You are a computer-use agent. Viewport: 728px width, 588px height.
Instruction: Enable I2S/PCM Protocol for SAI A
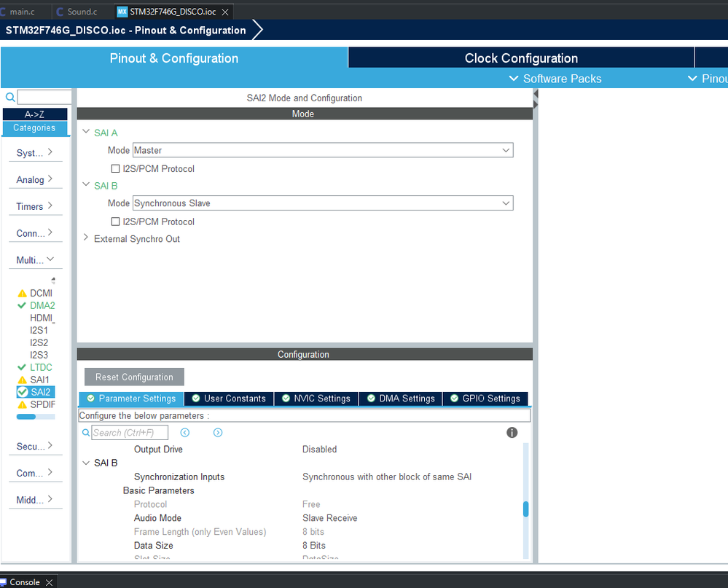tap(116, 168)
